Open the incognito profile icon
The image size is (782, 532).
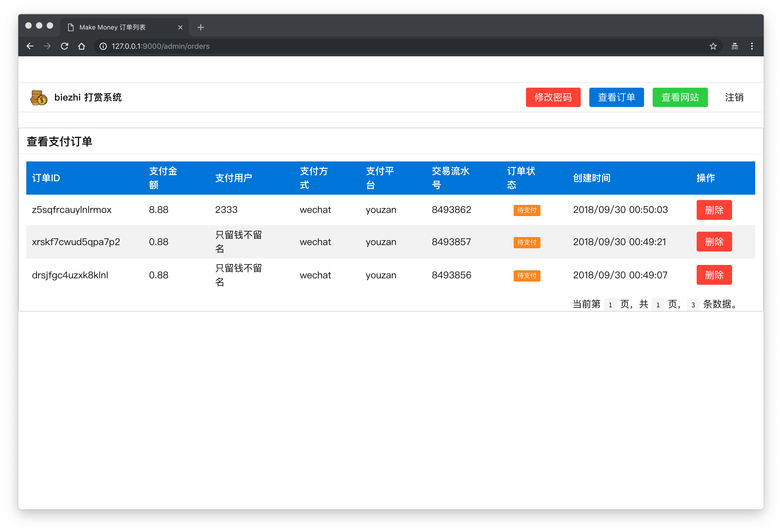(x=735, y=46)
